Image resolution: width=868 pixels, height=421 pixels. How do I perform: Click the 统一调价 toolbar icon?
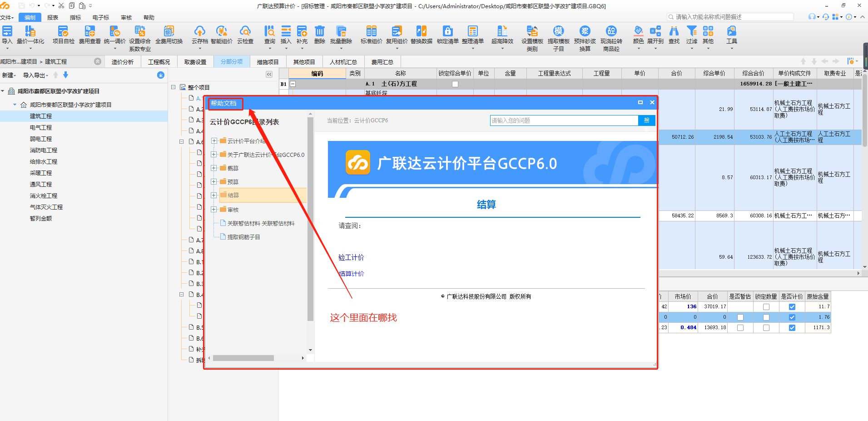(x=114, y=31)
